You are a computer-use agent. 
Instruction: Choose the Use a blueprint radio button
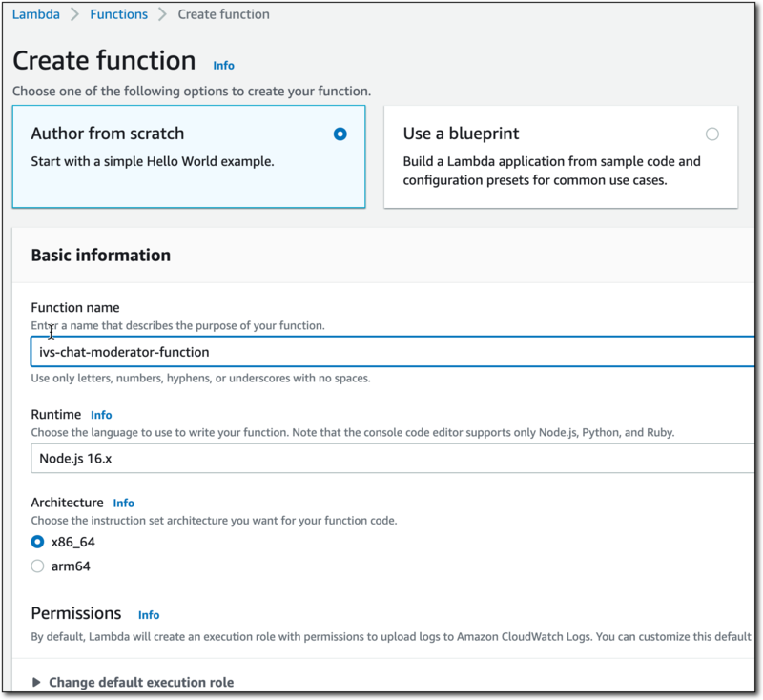click(712, 134)
